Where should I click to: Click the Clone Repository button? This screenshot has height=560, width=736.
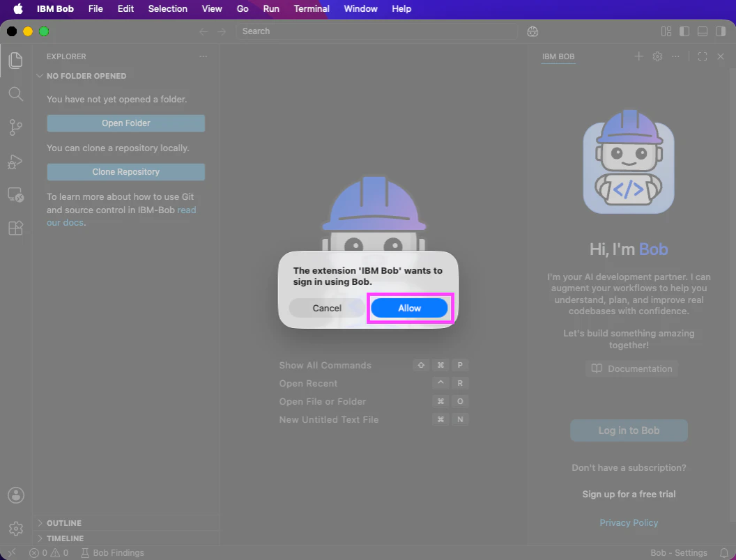pyautogui.click(x=125, y=171)
